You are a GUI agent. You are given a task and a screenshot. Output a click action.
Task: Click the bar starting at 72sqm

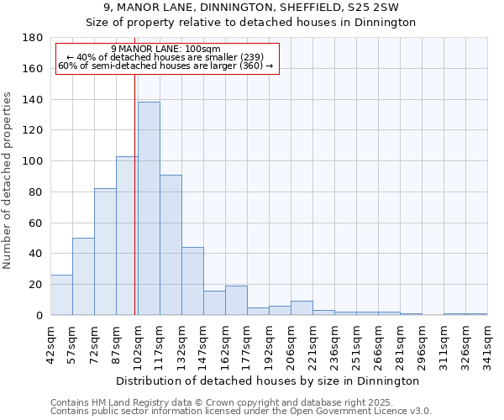point(105,252)
